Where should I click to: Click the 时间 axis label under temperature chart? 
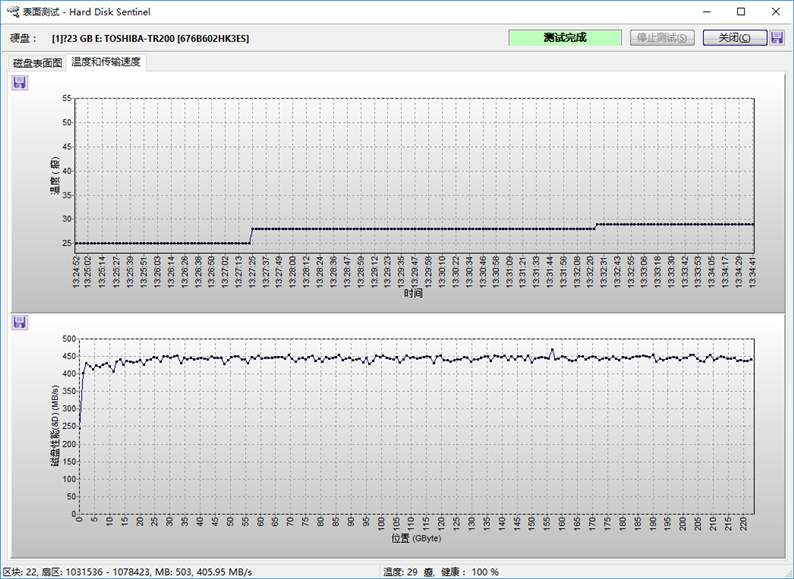pyautogui.click(x=413, y=294)
